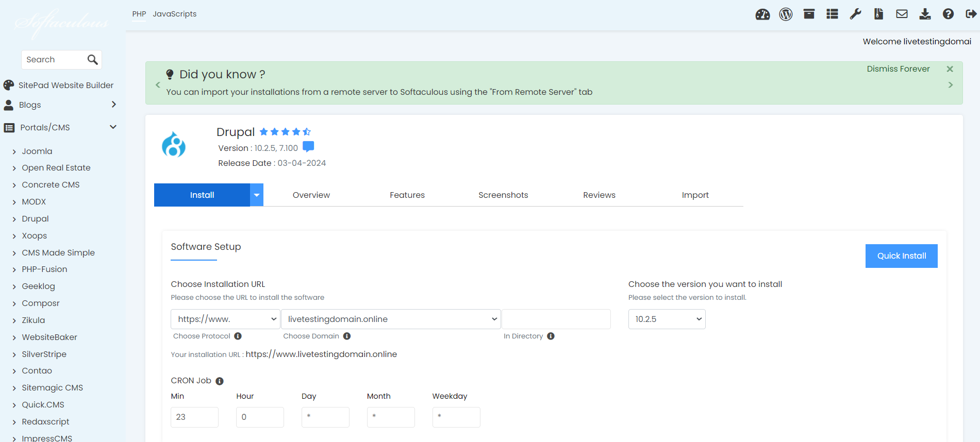Select Xoops in the sidebar
The width and height of the screenshot is (980, 442).
click(x=35, y=236)
